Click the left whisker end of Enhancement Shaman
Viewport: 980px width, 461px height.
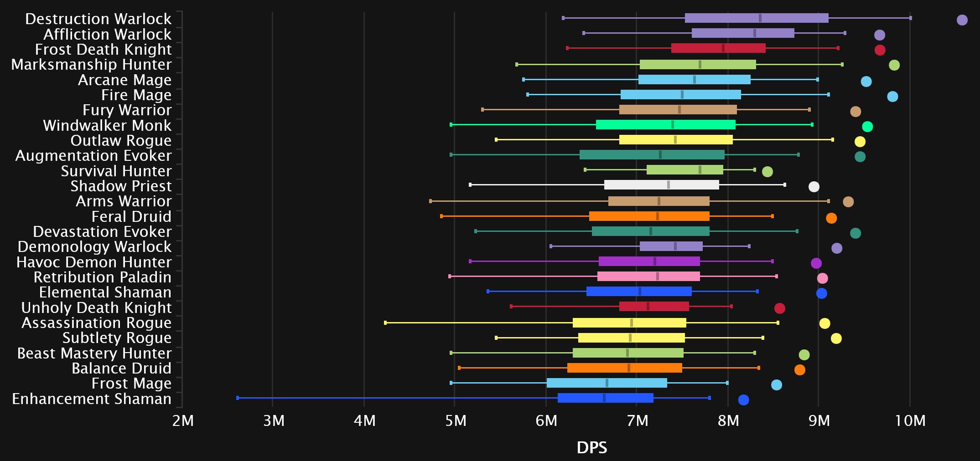click(238, 398)
